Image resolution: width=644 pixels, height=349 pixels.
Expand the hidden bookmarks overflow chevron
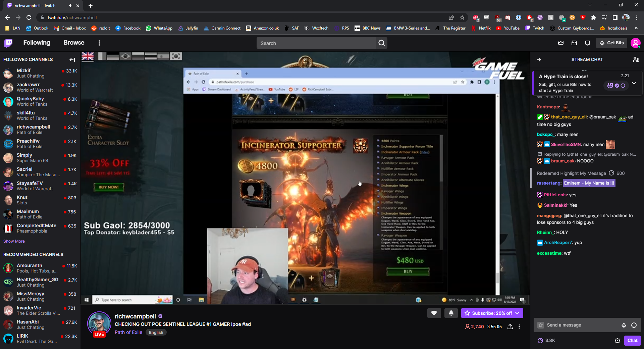[636, 28]
